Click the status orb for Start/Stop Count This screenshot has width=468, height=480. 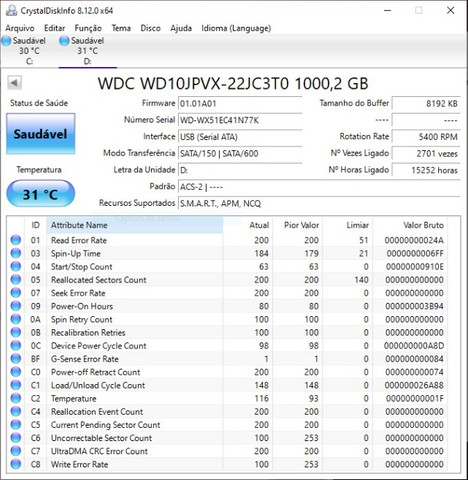pyautogui.click(x=16, y=266)
